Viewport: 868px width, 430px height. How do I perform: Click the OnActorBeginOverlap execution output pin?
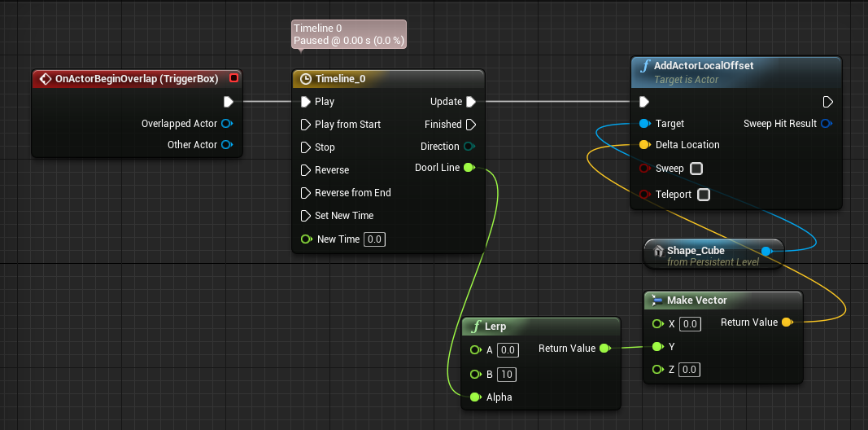[x=228, y=102]
